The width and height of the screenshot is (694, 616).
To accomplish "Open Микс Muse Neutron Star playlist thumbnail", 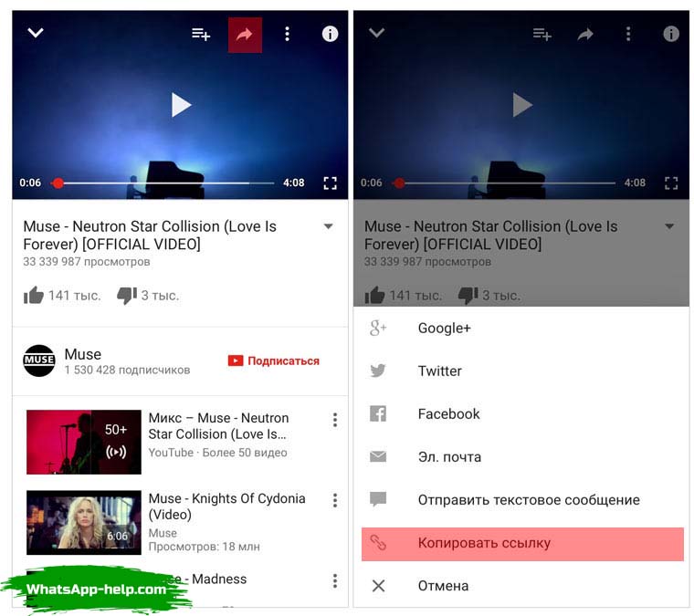I will coord(84,442).
